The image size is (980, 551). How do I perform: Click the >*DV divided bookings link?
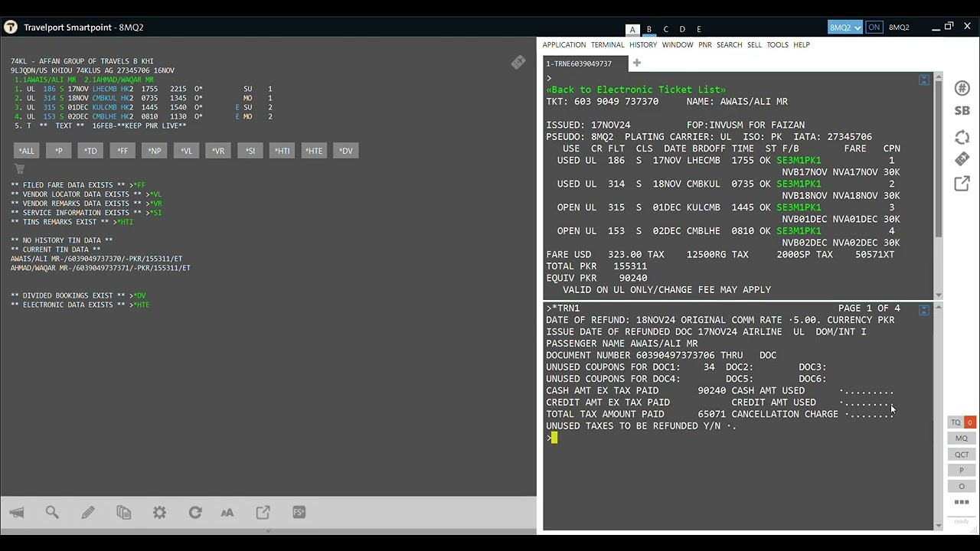(138, 295)
